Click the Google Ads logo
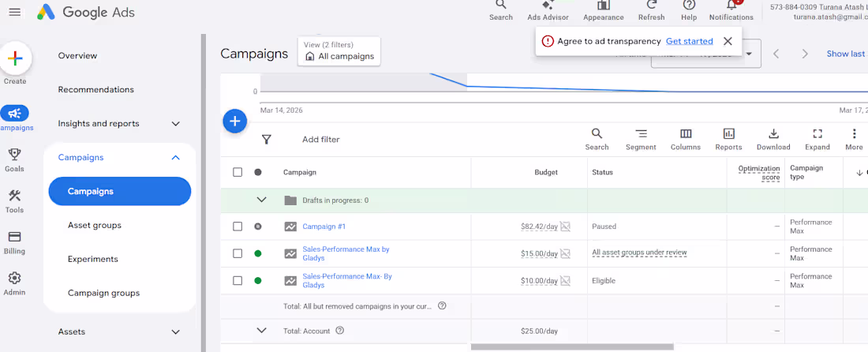The height and width of the screenshot is (352, 868). (86, 12)
